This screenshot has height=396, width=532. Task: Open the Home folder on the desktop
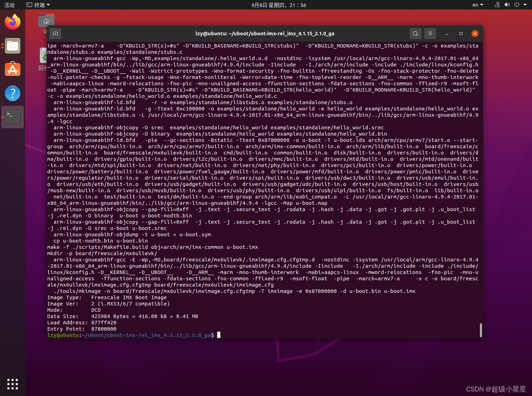(x=46, y=20)
